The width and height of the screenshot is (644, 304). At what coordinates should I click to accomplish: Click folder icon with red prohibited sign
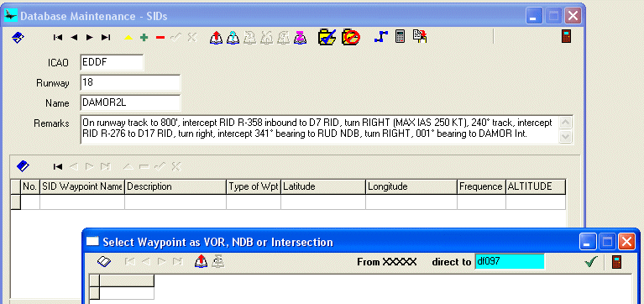pos(351,37)
